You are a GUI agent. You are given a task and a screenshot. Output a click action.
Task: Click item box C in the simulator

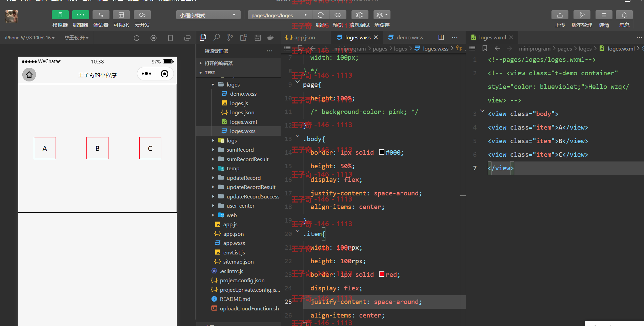click(x=150, y=148)
